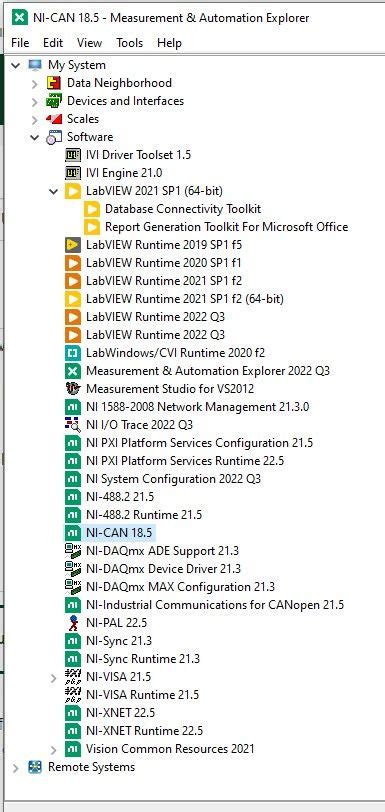Screen dimensions: 385x812
Task: Expand the Remote Systems node
Action: tap(16, 767)
